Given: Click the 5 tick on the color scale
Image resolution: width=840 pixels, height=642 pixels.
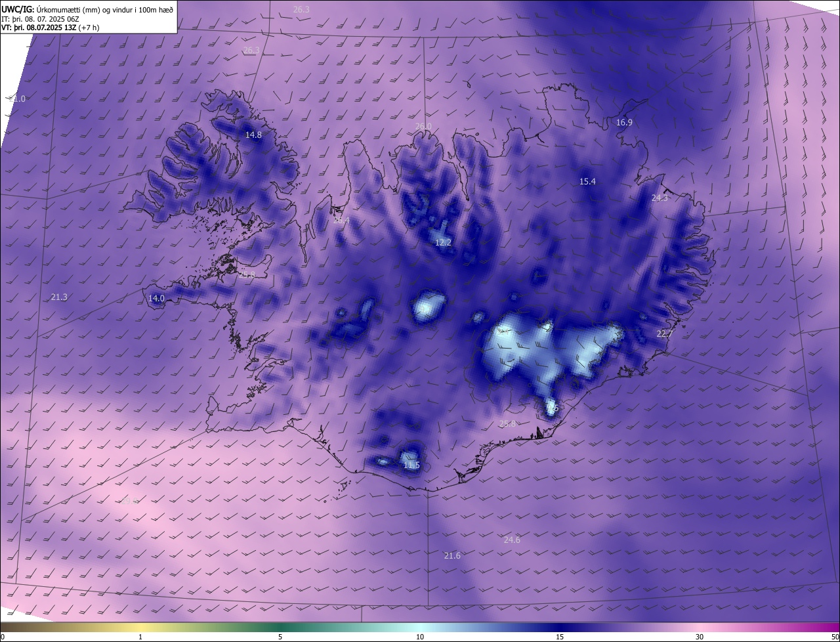Looking at the screenshot, I should pos(280,637).
